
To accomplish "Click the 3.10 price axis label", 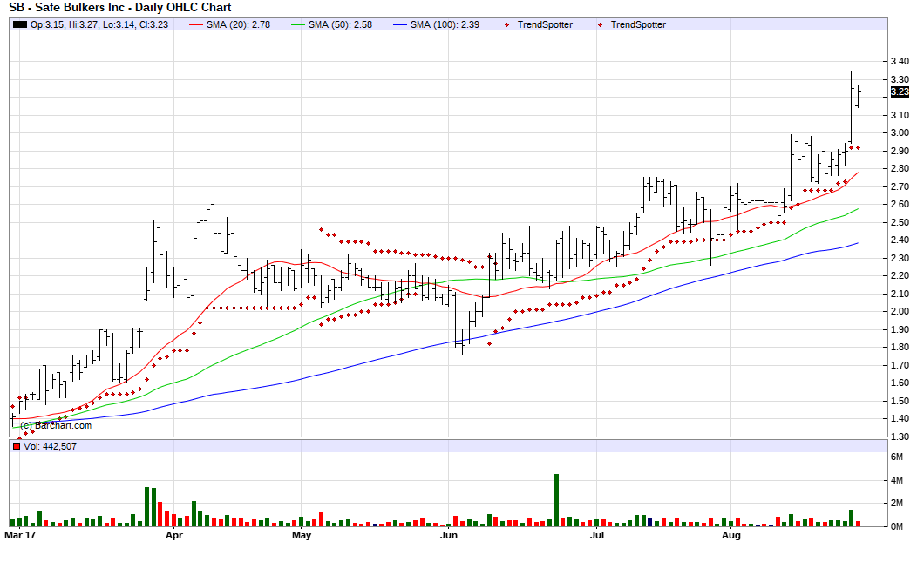I will click(900, 115).
